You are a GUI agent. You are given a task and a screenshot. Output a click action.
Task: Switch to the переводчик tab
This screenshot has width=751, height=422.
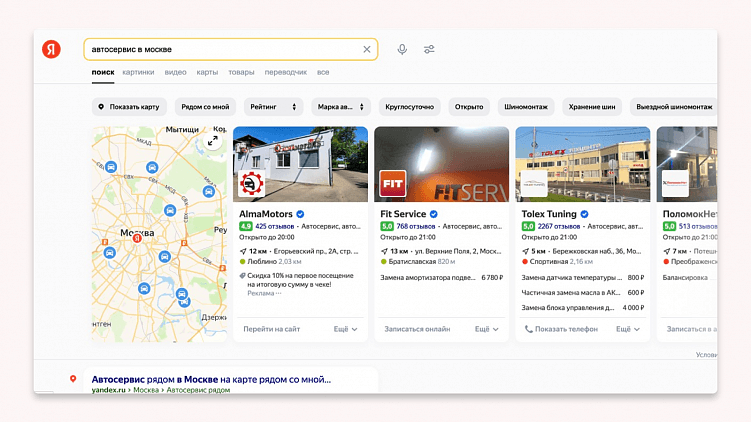click(x=286, y=72)
